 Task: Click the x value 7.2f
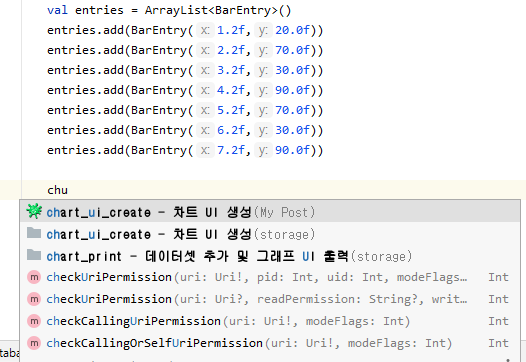click(x=231, y=150)
